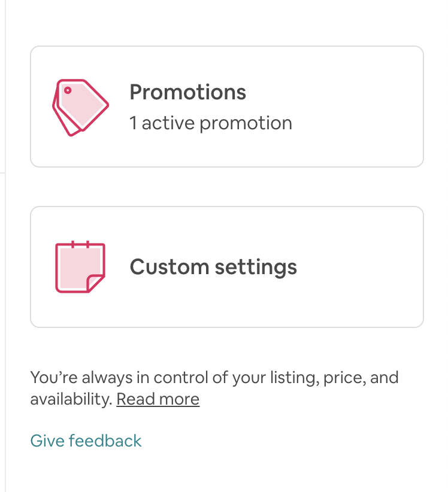Select the Custom settings heading text
Viewport: 448px width, 492px height.
pyautogui.click(x=213, y=267)
